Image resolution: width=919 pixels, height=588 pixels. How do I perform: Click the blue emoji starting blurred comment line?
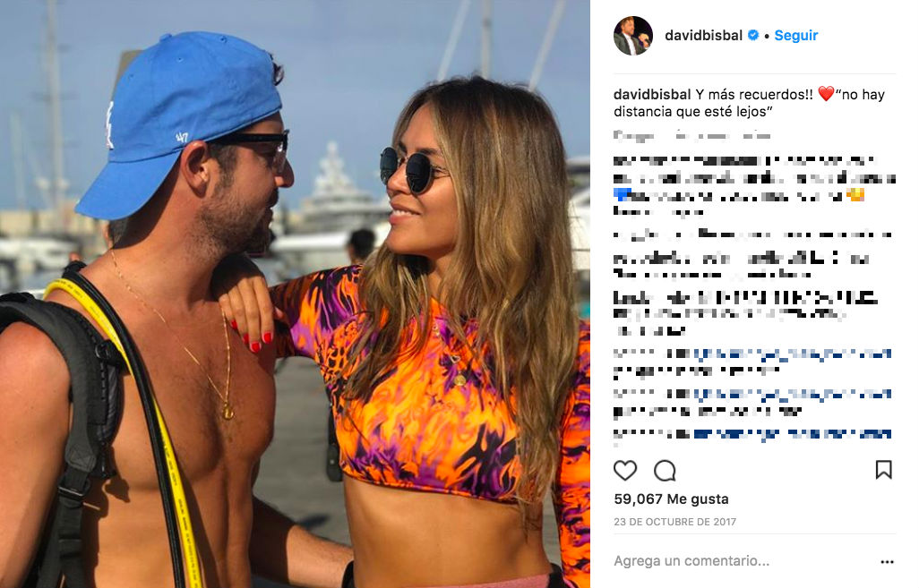(x=622, y=193)
